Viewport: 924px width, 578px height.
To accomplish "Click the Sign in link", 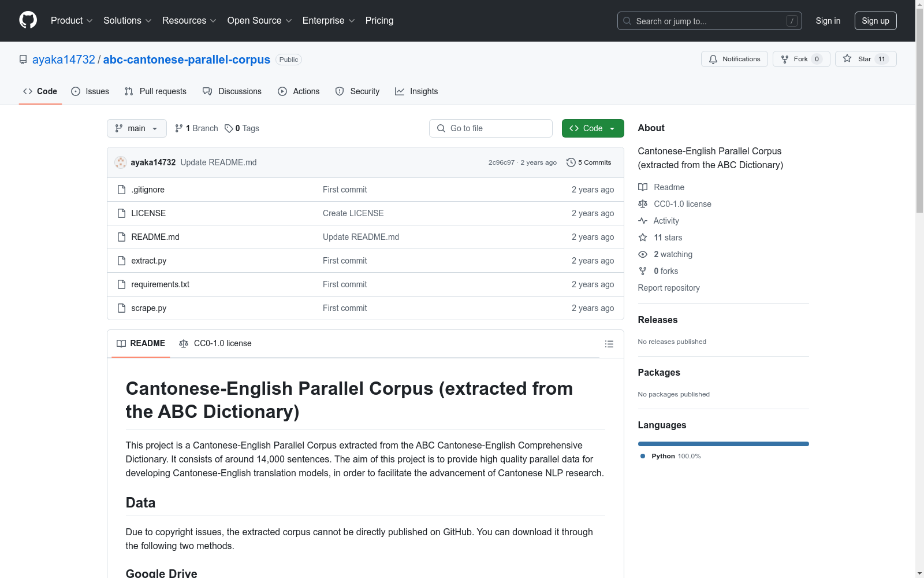I will (828, 21).
